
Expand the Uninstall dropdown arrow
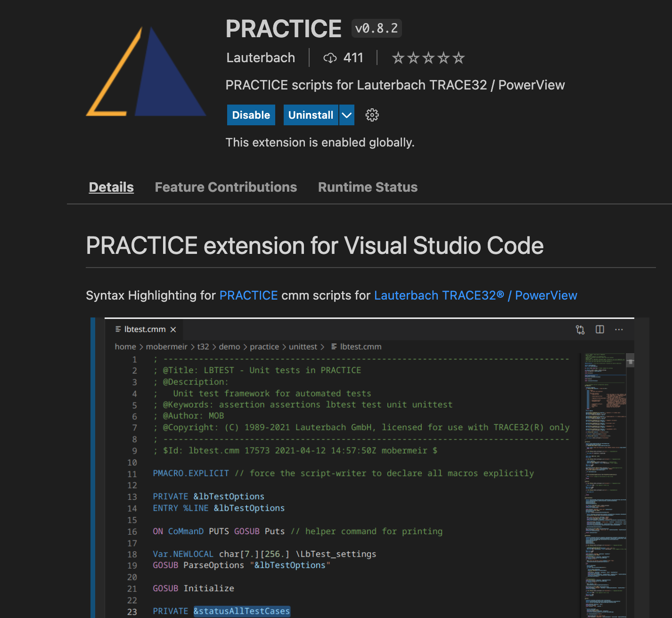tap(347, 115)
